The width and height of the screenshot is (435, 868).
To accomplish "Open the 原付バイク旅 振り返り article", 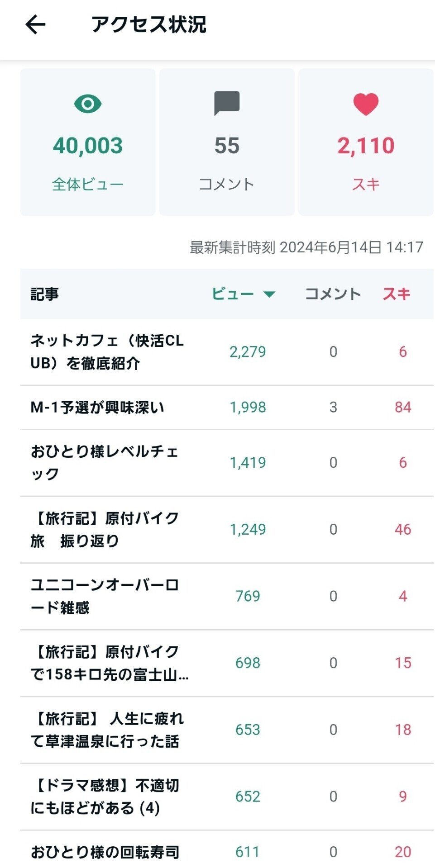I will (x=105, y=529).
